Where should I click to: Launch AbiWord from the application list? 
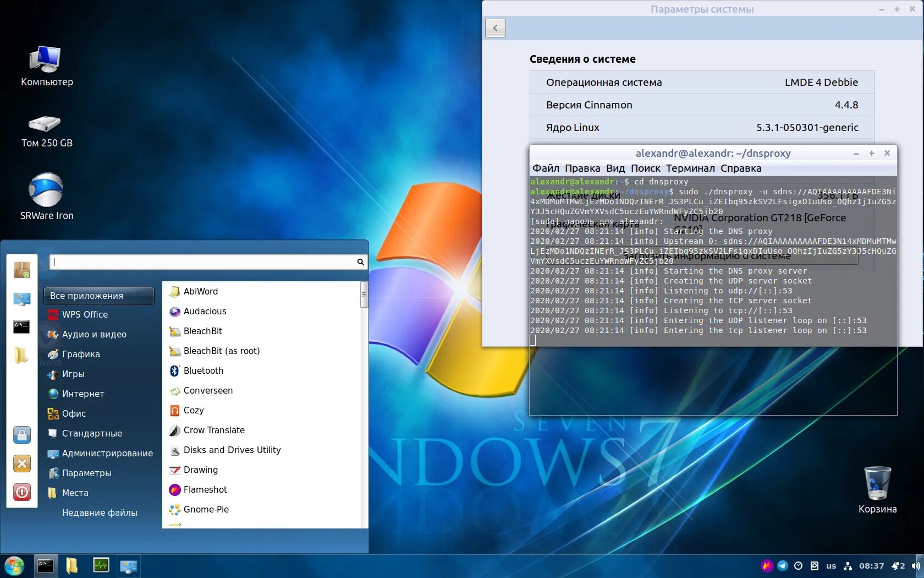[262, 291]
